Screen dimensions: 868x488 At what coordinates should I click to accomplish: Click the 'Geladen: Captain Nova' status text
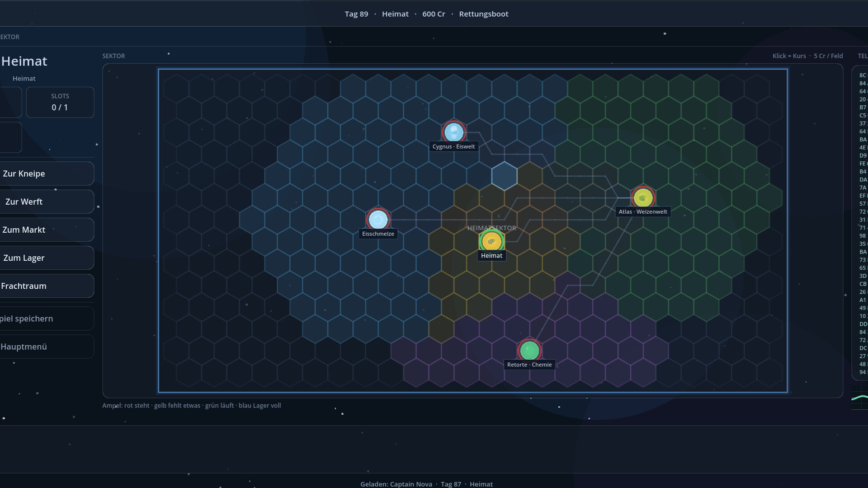pos(396,484)
